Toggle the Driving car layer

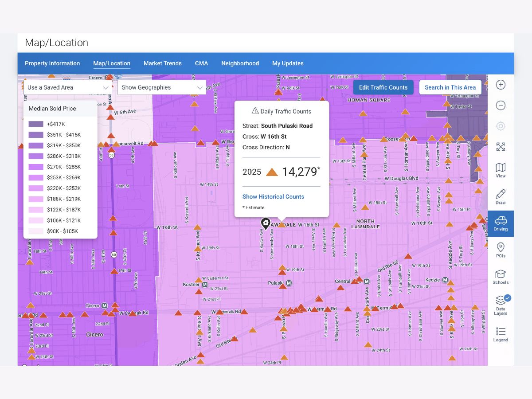click(x=501, y=223)
